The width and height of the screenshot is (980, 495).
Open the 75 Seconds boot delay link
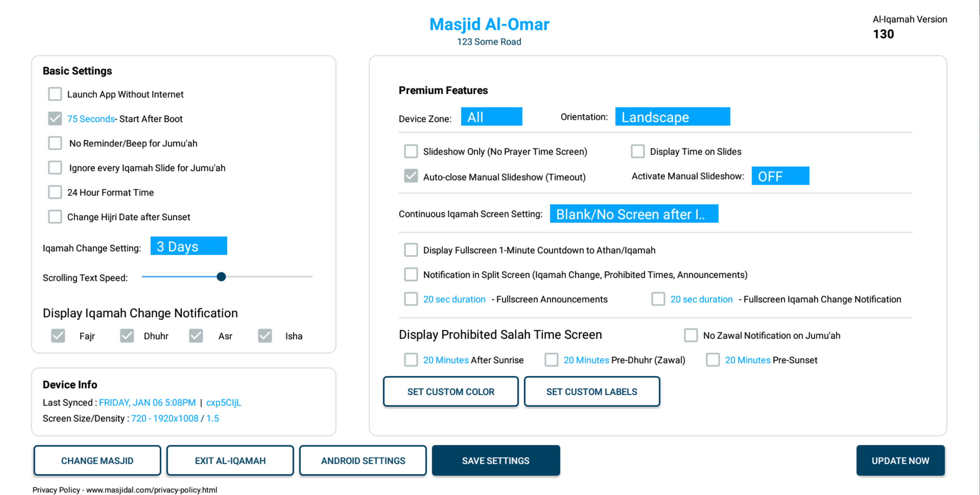[90, 119]
